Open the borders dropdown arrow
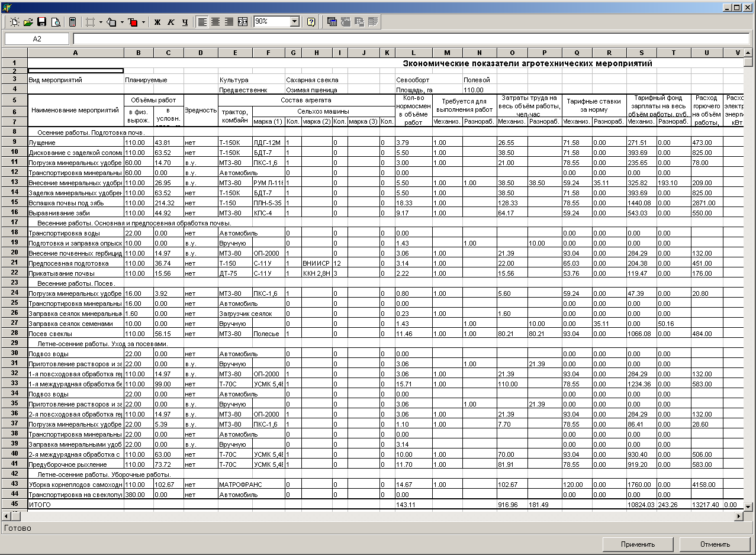The image size is (756, 555). pos(101,22)
